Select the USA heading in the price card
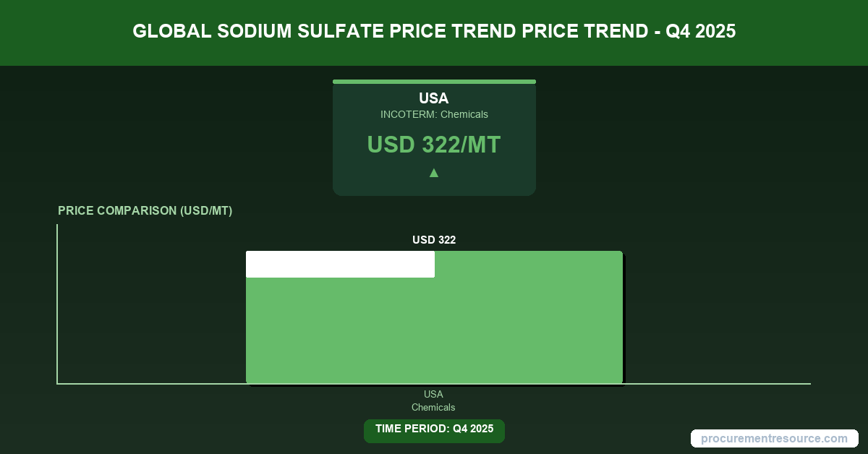Viewport: 868px width, 454px height. pyautogui.click(x=434, y=98)
